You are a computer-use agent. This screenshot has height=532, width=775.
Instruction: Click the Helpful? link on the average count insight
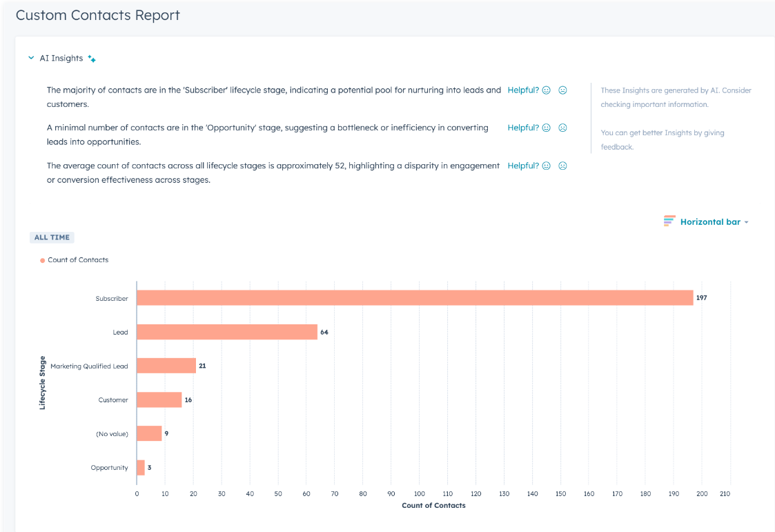coord(523,166)
